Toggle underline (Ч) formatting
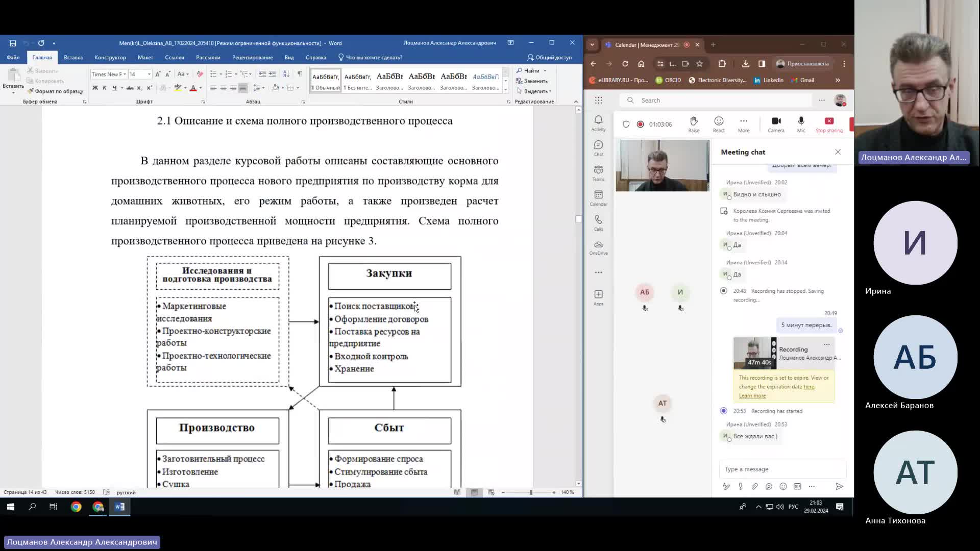Image resolution: width=980 pixels, height=551 pixels. 114,88
